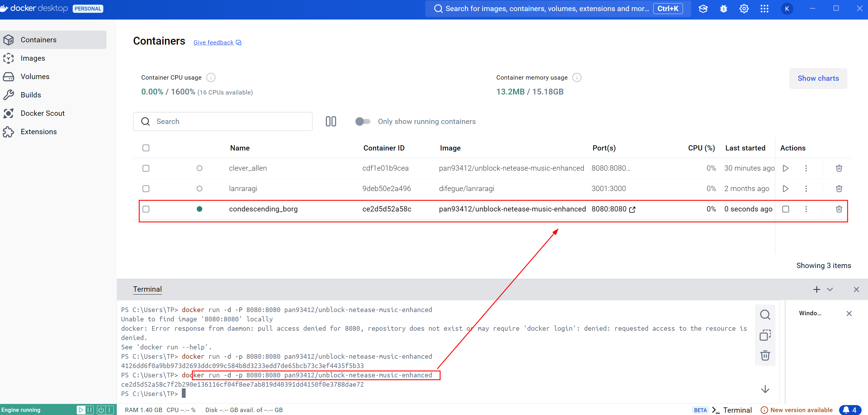Screen dimensions: 868x415
Task: Open the troubleshoot bug icon
Action: coord(724,9)
